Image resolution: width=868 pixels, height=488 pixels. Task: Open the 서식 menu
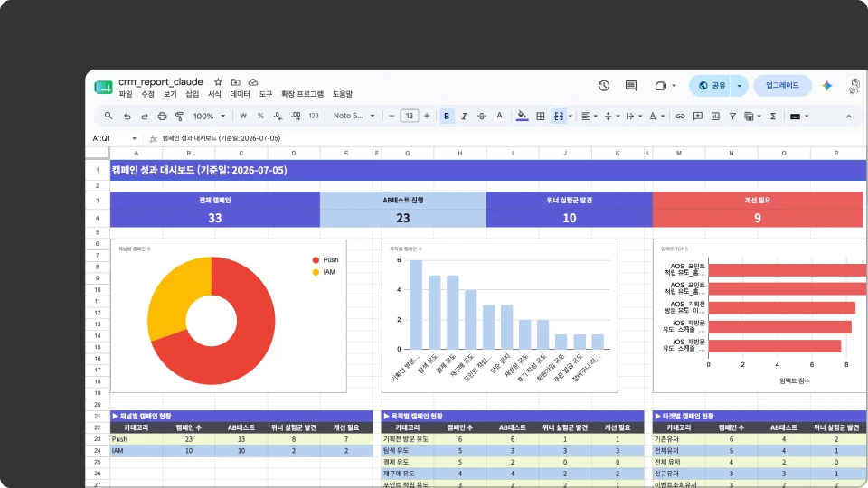[x=214, y=94]
